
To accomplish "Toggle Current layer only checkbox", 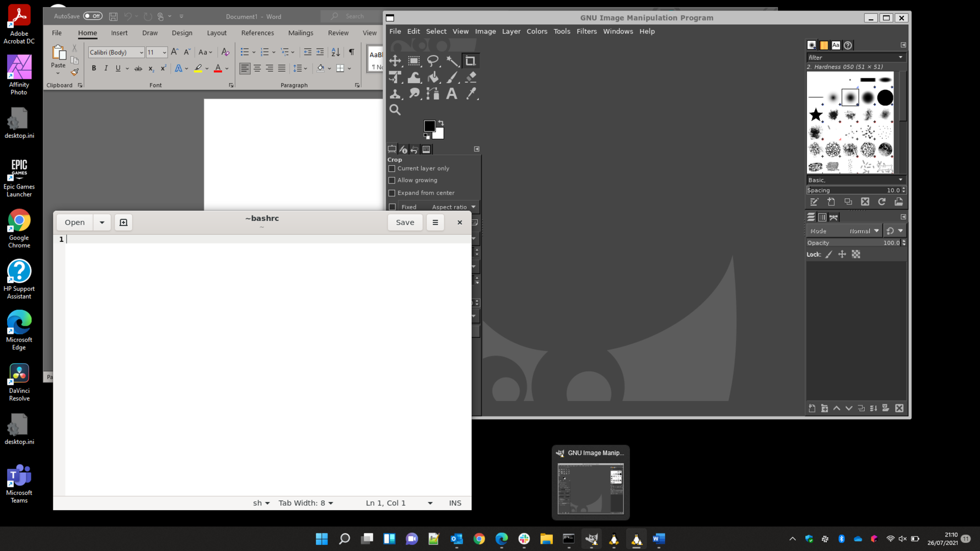I will 392,169.
